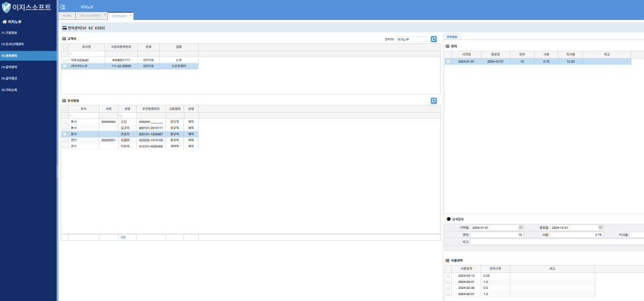644x301 pixels.
Task: Open the calendar picker for 종료일 2024-12-31
Action: [x=600, y=228]
